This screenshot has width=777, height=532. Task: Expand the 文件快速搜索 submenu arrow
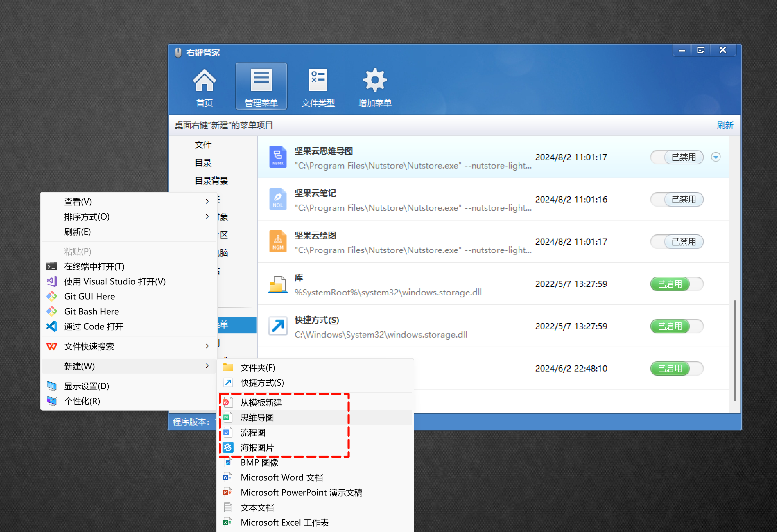click(207, 346)
